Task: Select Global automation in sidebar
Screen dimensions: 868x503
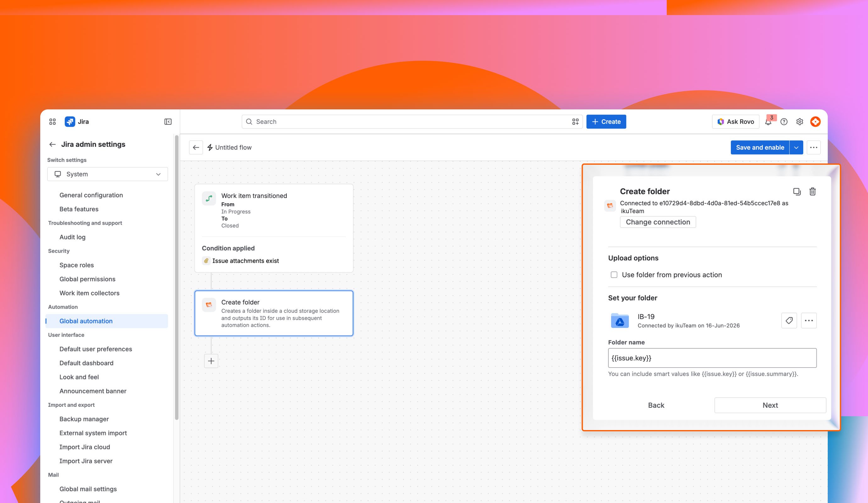Action: tap(107, 321)
